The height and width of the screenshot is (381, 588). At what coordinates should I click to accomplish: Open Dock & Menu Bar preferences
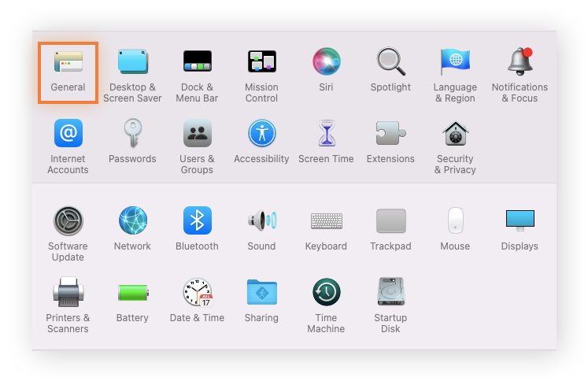[x=197, y=62]
